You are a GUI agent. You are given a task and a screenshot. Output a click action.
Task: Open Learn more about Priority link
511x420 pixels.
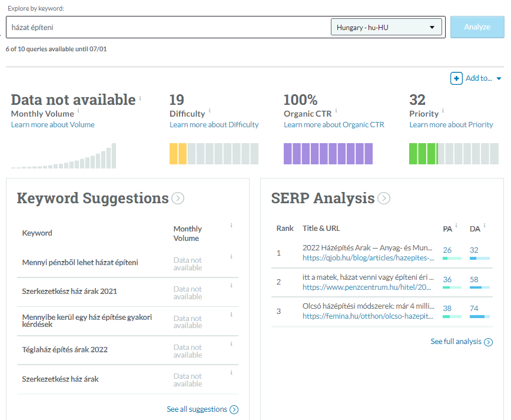click(x=451, y=124)
